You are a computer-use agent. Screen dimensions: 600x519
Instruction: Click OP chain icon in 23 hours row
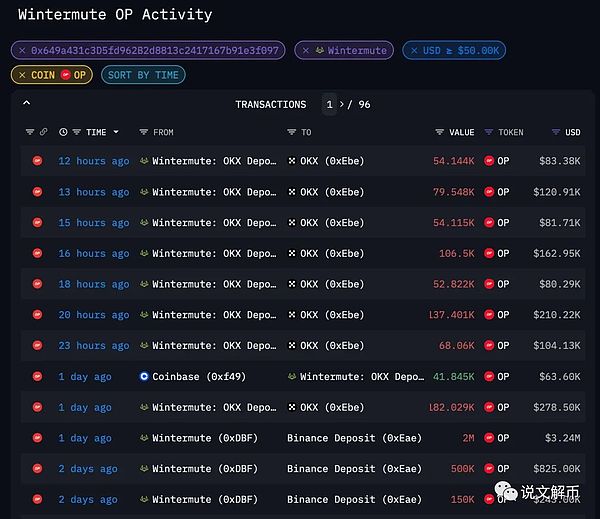pos(37,345)
